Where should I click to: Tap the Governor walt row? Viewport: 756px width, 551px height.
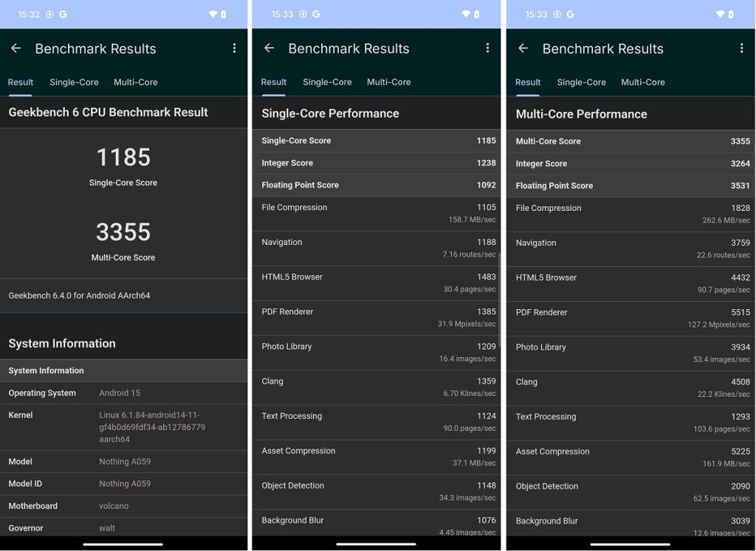coord(123,527)
